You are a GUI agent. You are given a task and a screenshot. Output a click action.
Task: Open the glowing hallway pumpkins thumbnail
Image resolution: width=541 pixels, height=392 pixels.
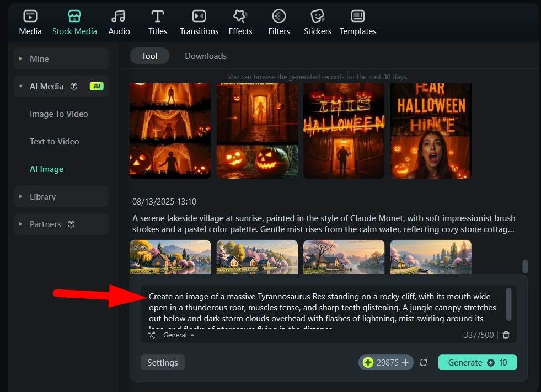257,131
